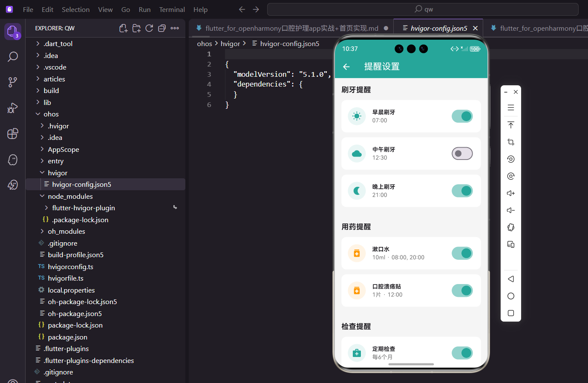The width and height of the screenshot is (588, 383).
Task: Click emulator volume up icon
Action: 511,193
